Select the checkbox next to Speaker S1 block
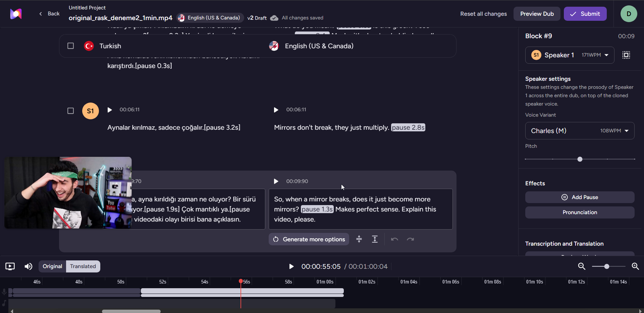The width and height of the screenshot is (644, 313). [70, 111]
